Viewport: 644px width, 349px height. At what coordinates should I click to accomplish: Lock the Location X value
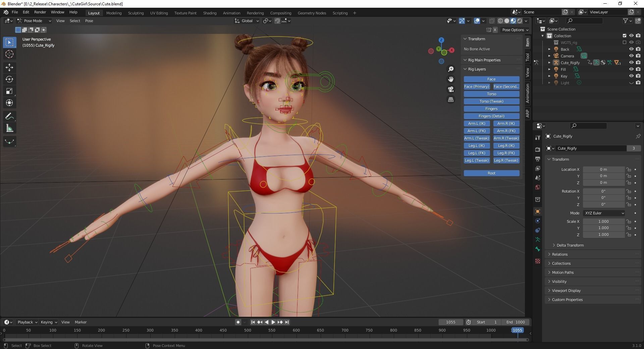(x=629, y=169)
